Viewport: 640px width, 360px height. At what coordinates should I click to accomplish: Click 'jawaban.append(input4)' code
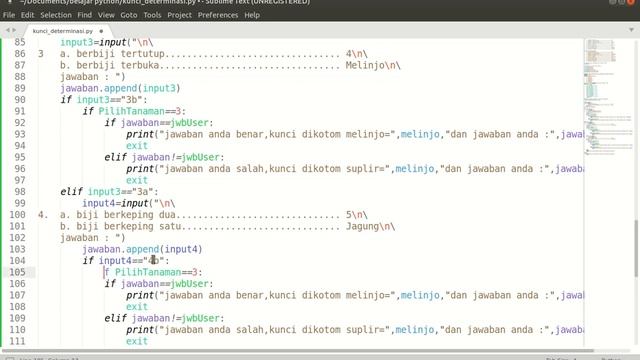pyautogui.click(x=142, y=249)
